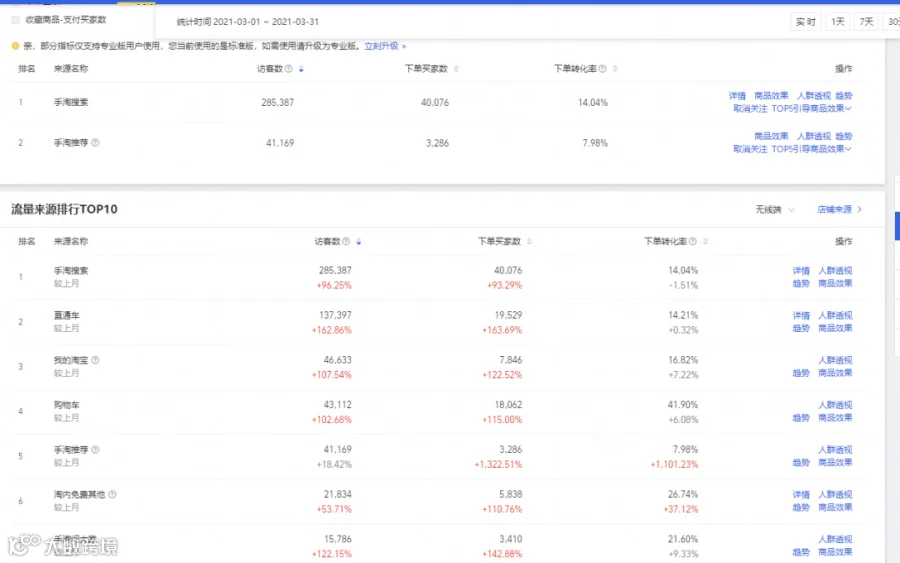Select the 7天 time range tab
Screen dimensions: 900x563
(866, 22)
